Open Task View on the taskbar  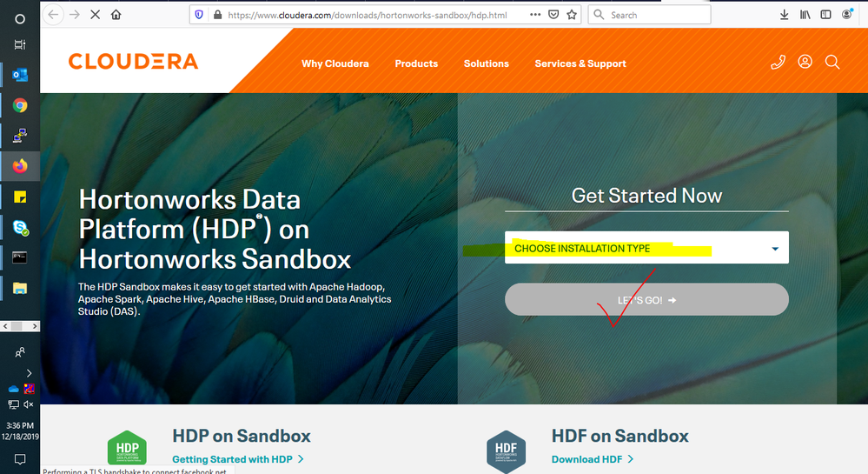[x=20, y=45]
